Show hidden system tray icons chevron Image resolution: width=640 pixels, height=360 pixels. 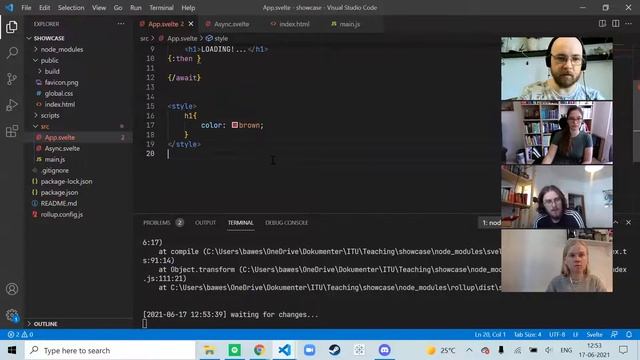click(x=469, y=350)
